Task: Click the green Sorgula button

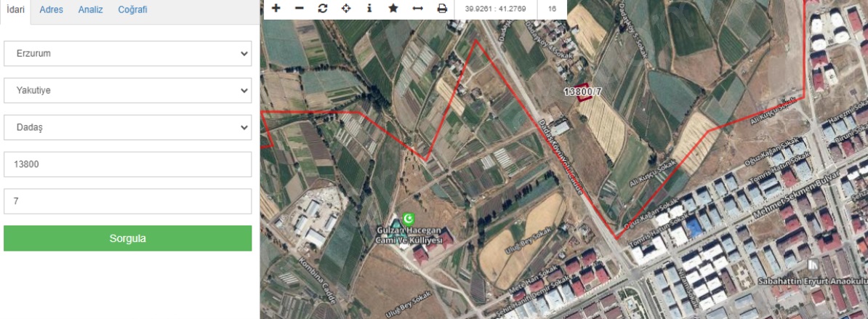Action: 128,238
